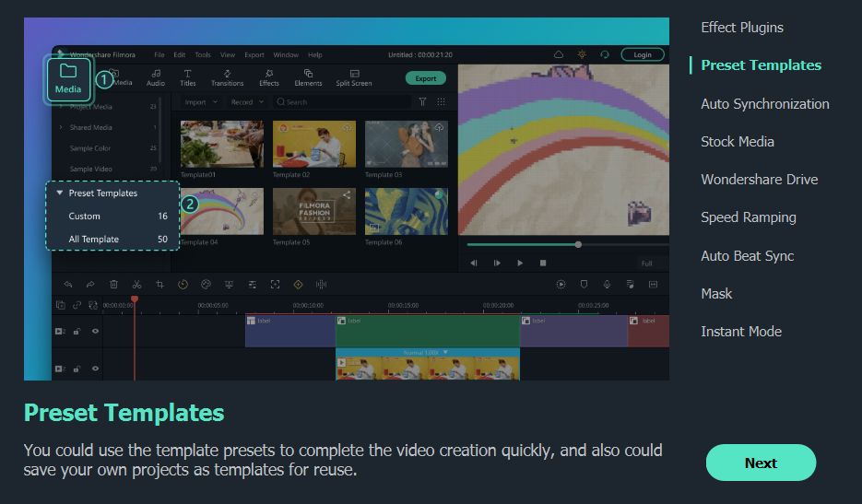
Task: Open the Window menu
Action: coord(286,55)
